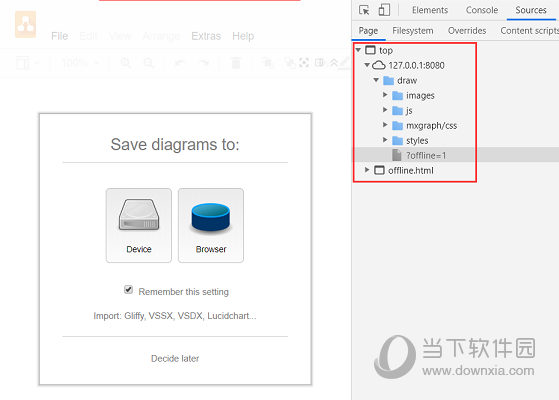Image resolution: width=559 pixels, height=400 pixels.
Task: Switch to the Overrides sub-tab
Action: point(467,31)
